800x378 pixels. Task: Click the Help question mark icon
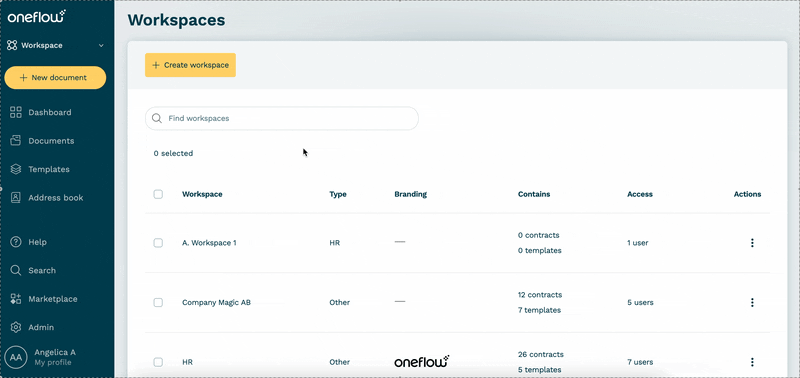(16, 242)
